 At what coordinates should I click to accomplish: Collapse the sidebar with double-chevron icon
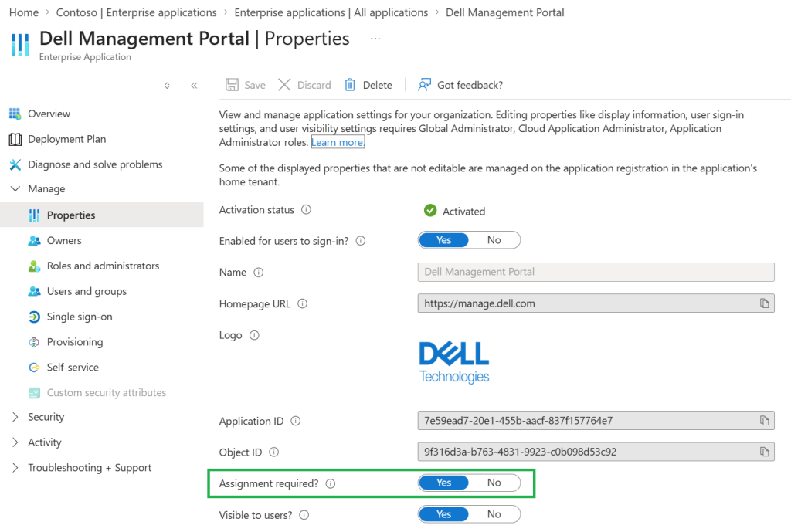coord(194,86)
